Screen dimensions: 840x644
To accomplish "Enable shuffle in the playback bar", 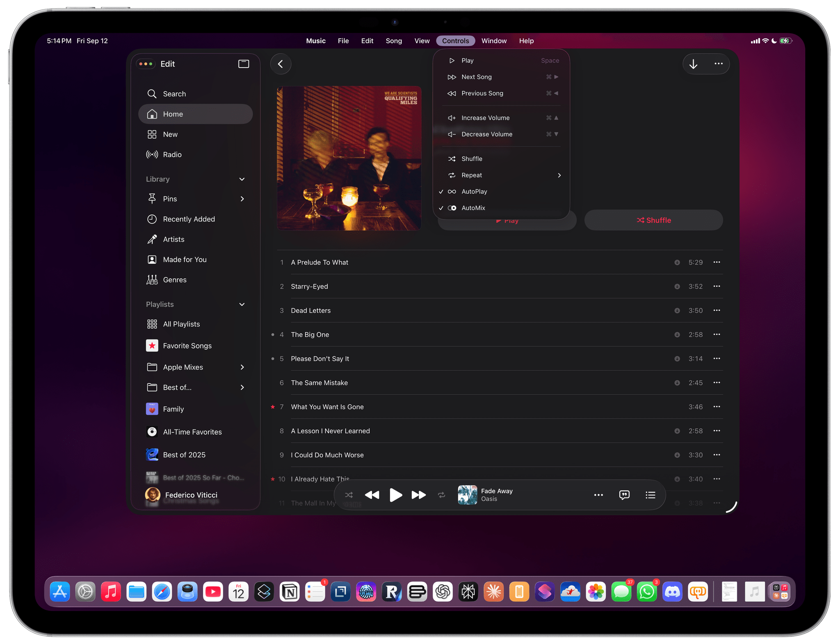I will [x=349, y=495].
